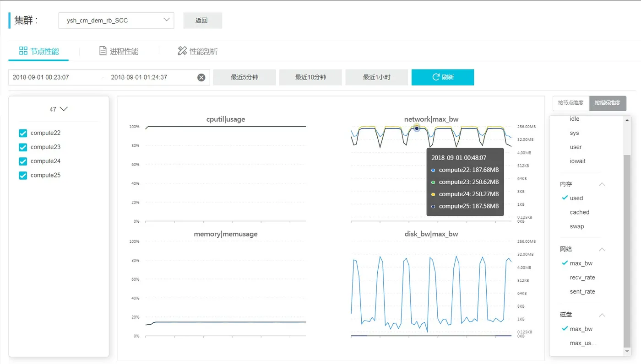
Task: Click the metric list scroll-up arrow
Action: [x=627, y=120]
